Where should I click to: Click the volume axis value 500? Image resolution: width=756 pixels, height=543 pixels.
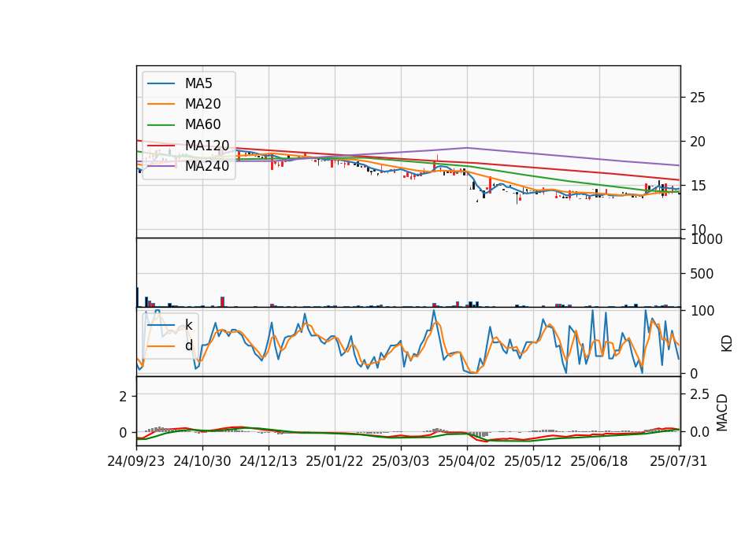coord(702,274)
